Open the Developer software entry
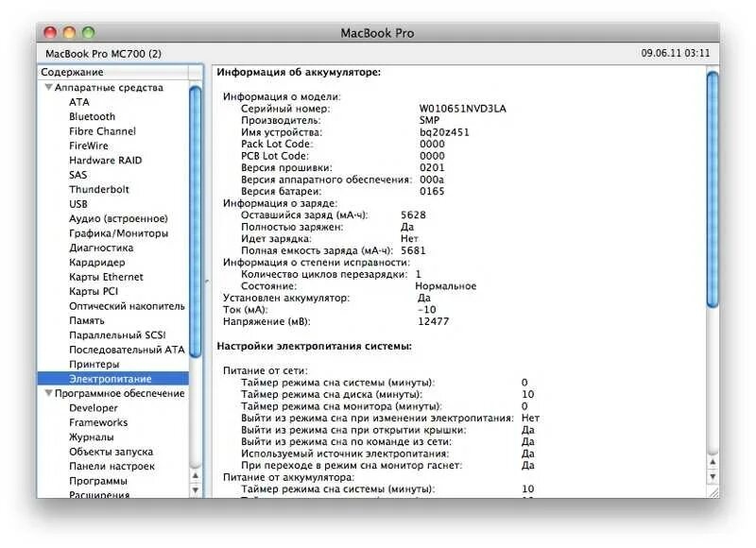The height and width of the screenshot is (548, 756). 94,408
